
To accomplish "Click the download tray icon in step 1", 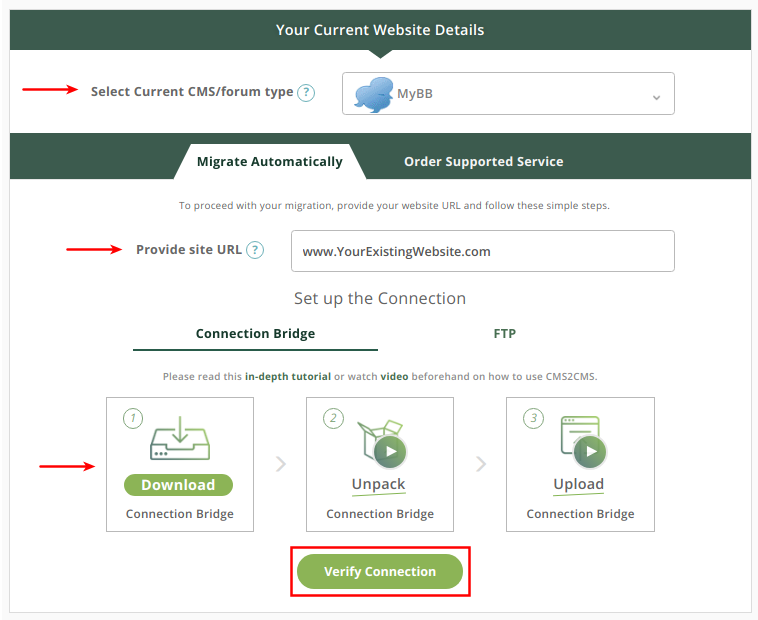I will (x=180, y=438).
